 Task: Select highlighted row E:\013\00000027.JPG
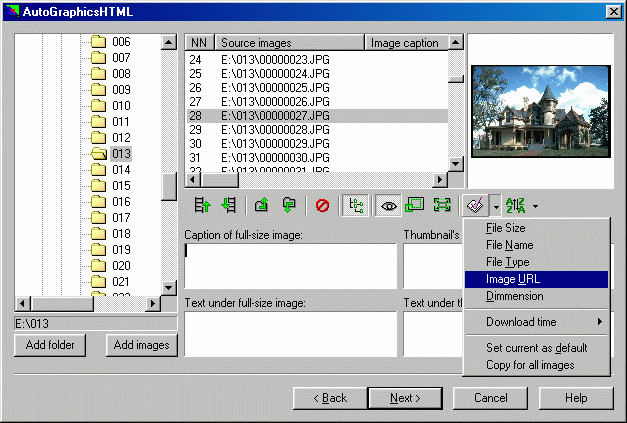tap(317, 116)
